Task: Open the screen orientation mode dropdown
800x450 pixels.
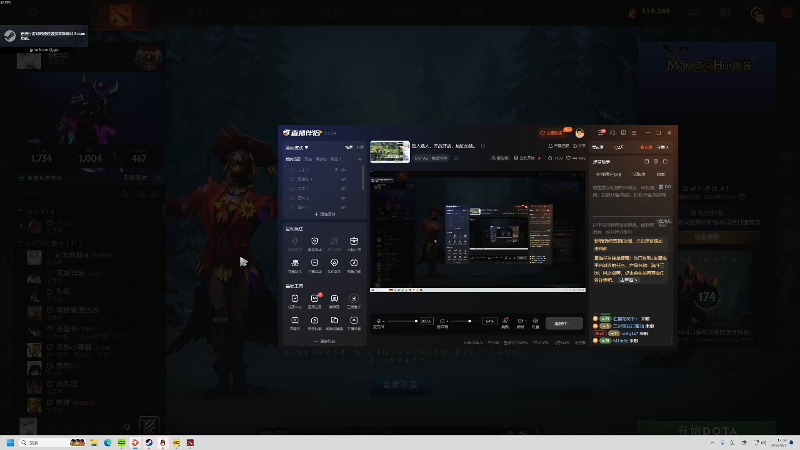Action: pyautogui.click(x=297, y=147)
